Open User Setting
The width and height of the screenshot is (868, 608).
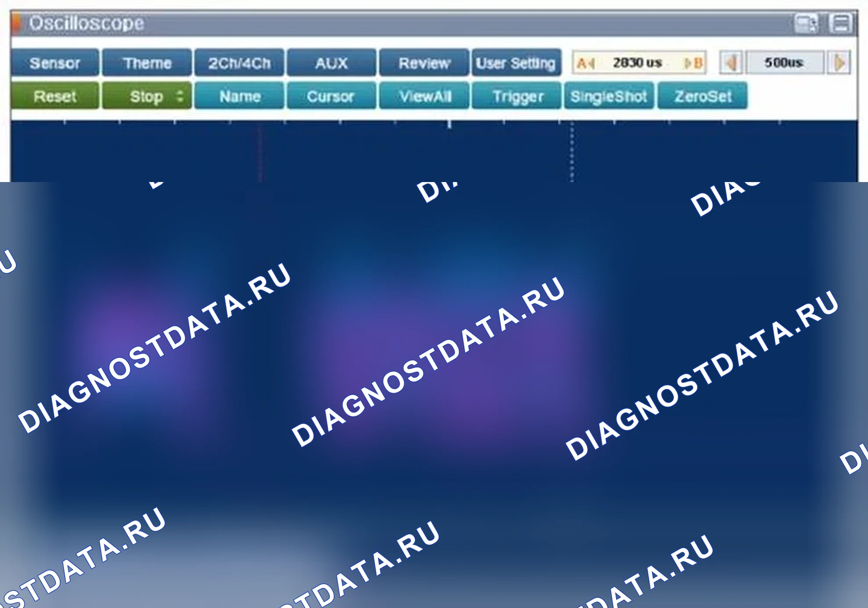pos(516,63)
